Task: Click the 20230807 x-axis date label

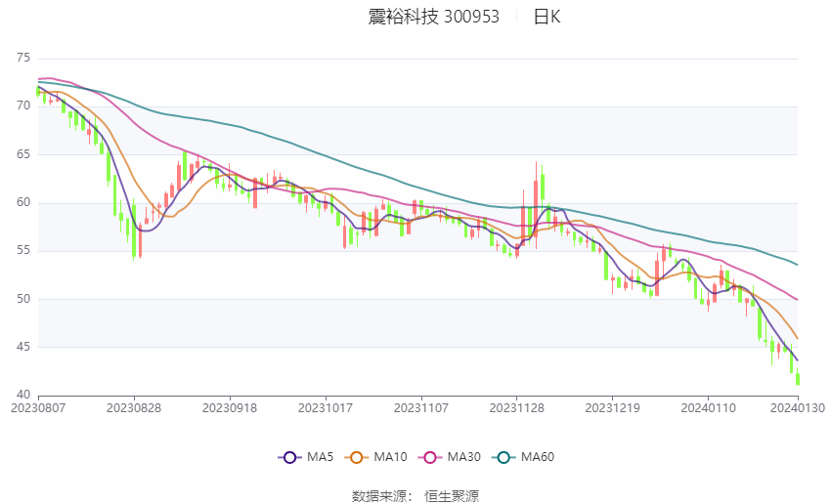Action: (38, 408)
